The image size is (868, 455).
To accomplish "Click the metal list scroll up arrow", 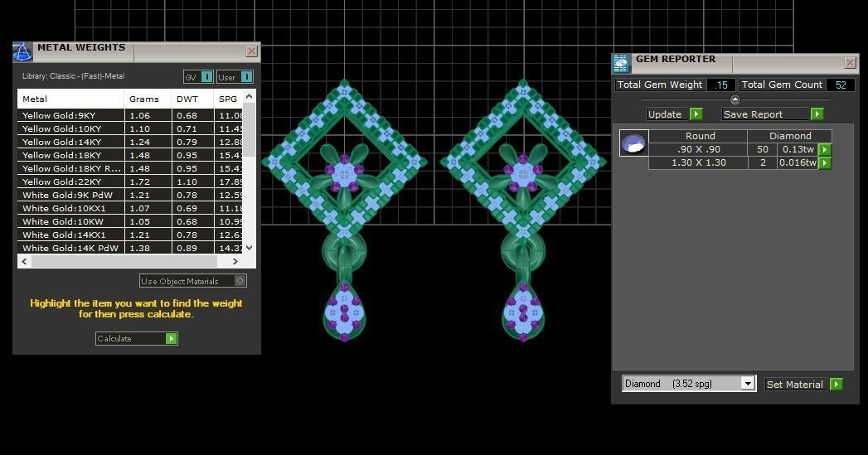I will (249, 96).
